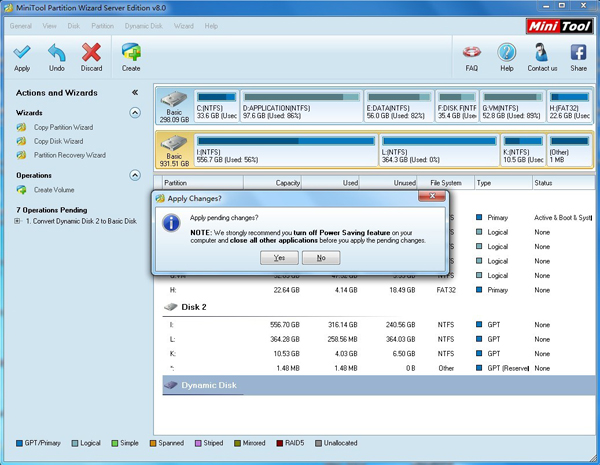
Task: Collapse the Operations section
Action: pos(135,175)
